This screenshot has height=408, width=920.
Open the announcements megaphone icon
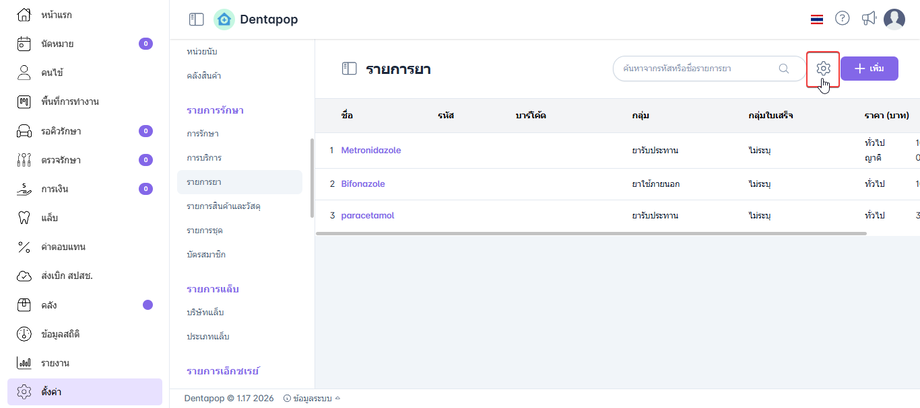point(868,19)
